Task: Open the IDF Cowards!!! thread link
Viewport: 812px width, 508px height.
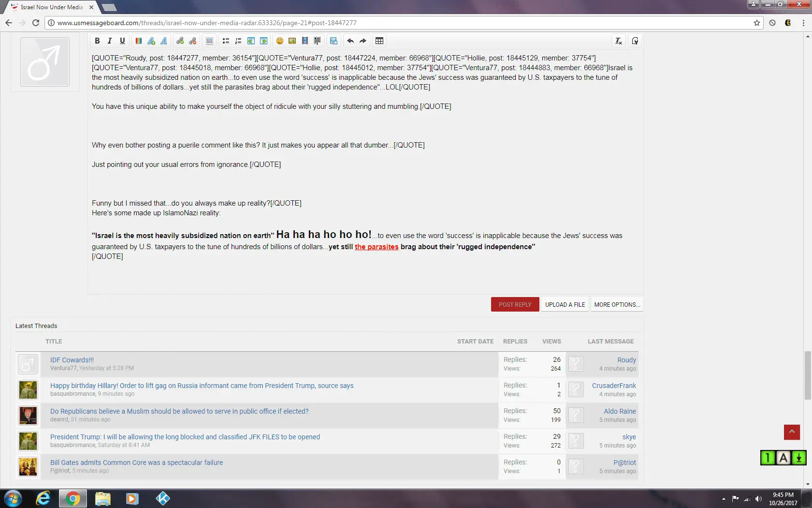Action: point(72,360)
